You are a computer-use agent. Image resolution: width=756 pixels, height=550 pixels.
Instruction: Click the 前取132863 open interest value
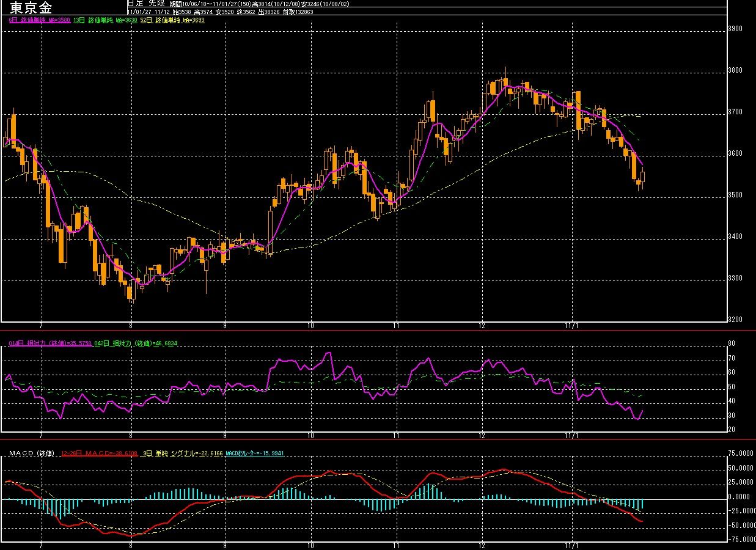click(298, 12)
